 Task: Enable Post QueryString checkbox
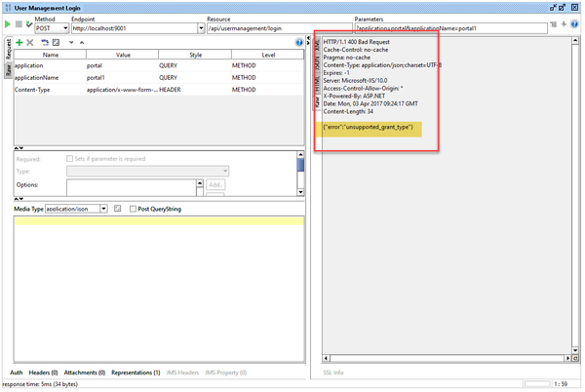[134, 209]
